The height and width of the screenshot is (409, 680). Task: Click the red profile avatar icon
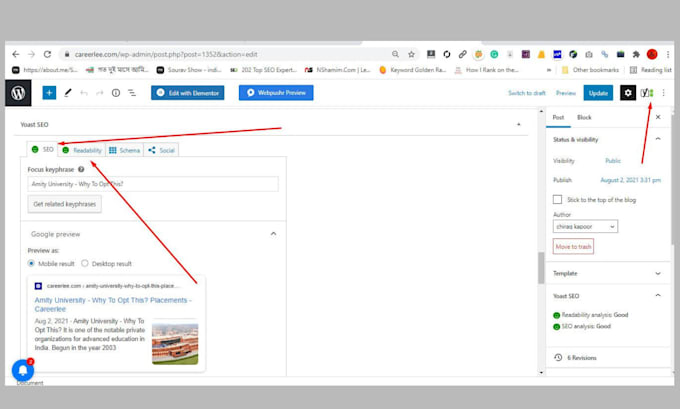click(x=652, y=54)
